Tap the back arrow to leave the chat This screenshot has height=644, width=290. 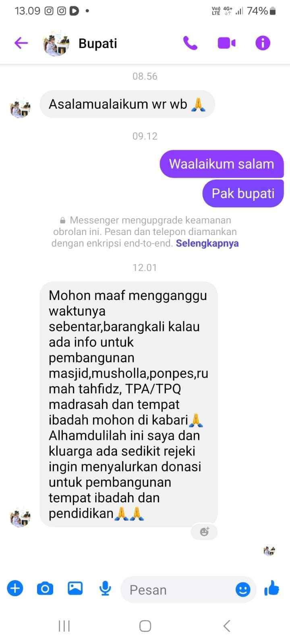[21, 43]
